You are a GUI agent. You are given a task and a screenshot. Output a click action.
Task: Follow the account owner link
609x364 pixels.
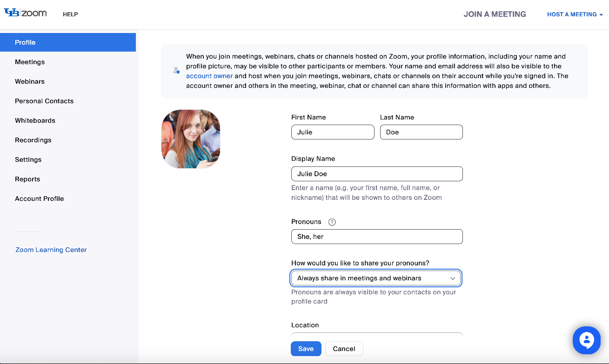pos(209,76)
